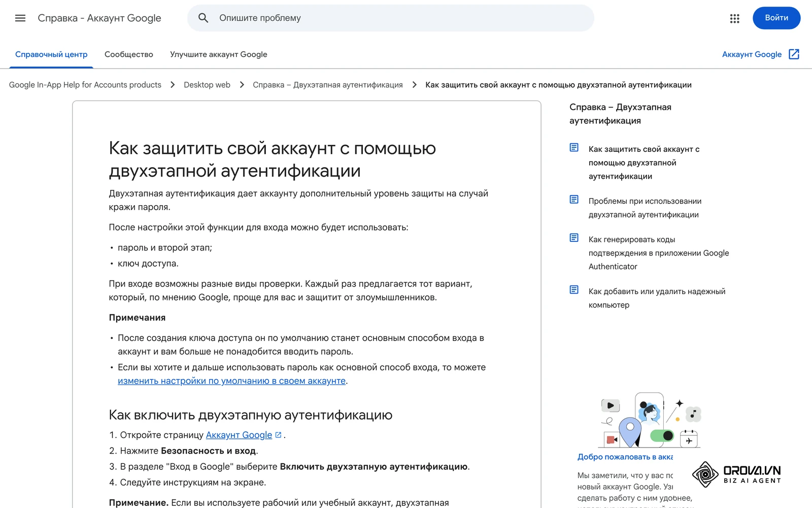
Task: Open Улучшите аккаунт Google tab
Action: [x=219, y=54]
